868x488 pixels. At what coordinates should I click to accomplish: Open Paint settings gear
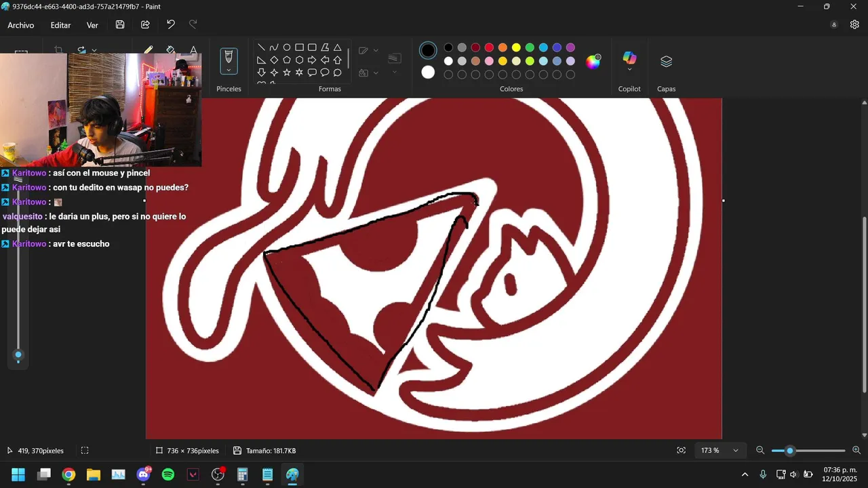coord(854,25)
